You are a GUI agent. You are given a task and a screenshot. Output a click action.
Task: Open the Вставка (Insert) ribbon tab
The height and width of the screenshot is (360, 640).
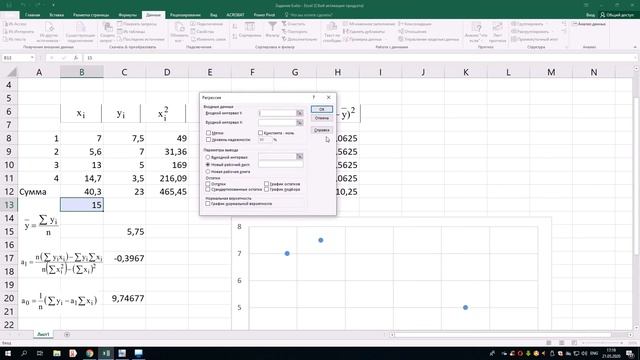(56, 15)
